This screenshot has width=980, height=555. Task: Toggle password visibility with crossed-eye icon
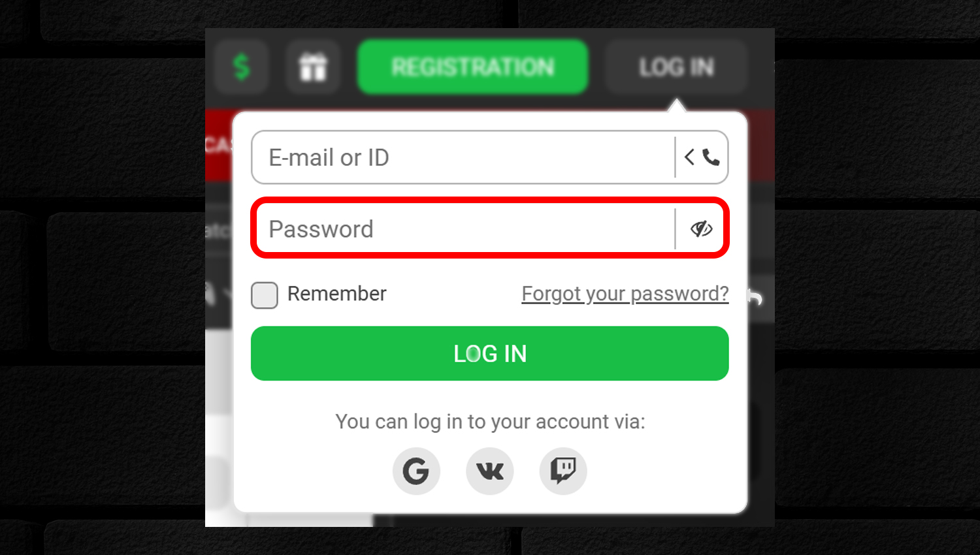pos(701,229)
